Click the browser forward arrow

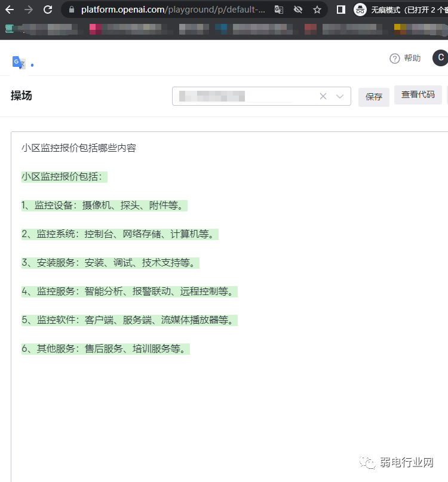[x=29, y=10]
